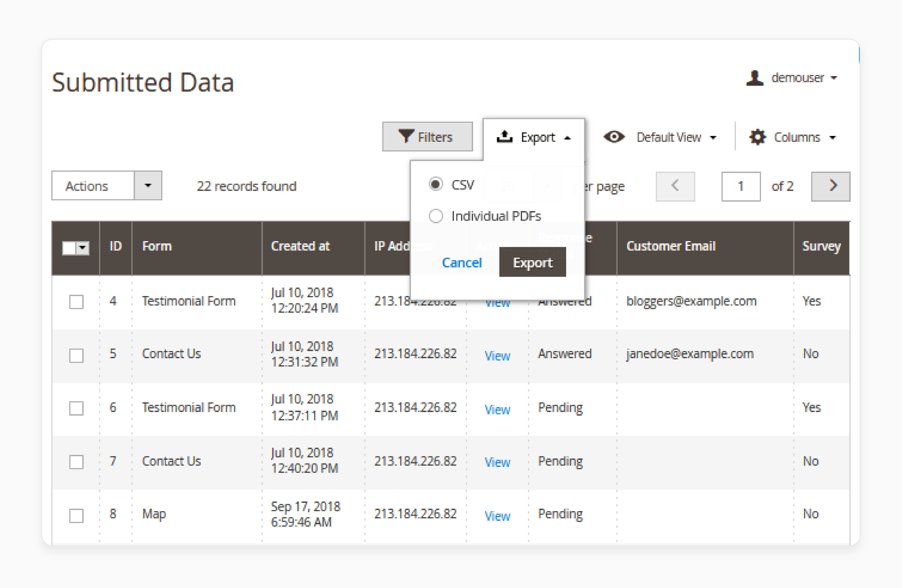Click the demouser name label

coord(797,78)
